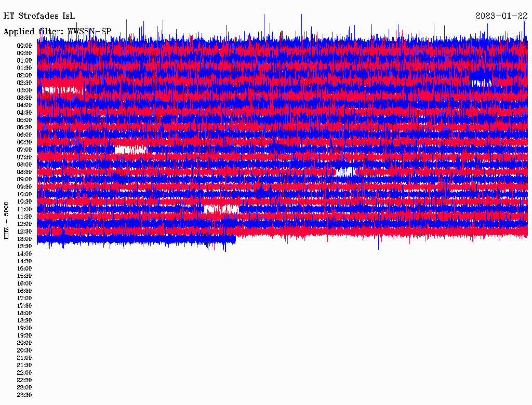Click the 11:00 time label
Viewport: 532px width, 405px height.
(24, 209)
